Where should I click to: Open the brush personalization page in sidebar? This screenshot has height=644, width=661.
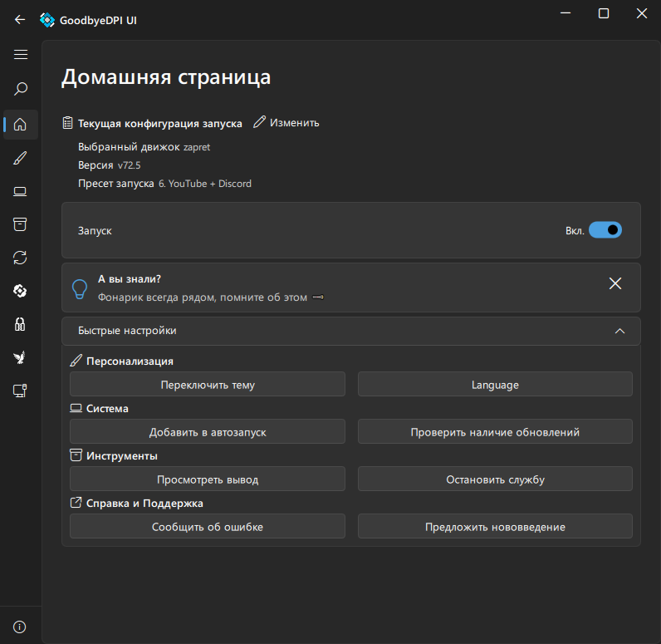tap(21, 158)
